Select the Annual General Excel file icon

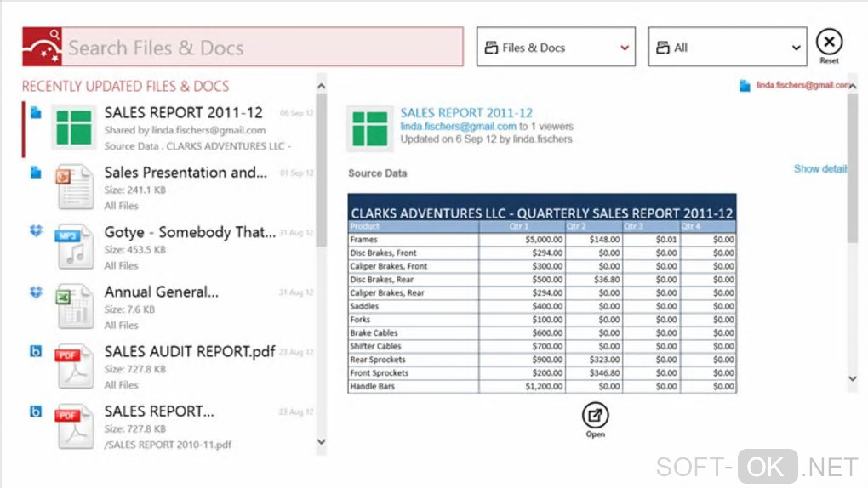click(x=75, y=307)
